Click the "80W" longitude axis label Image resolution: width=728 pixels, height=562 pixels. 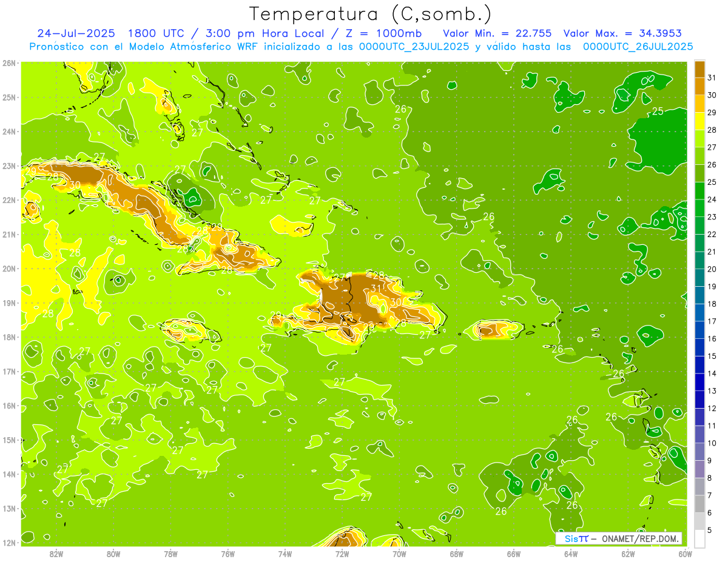point(113,554)
